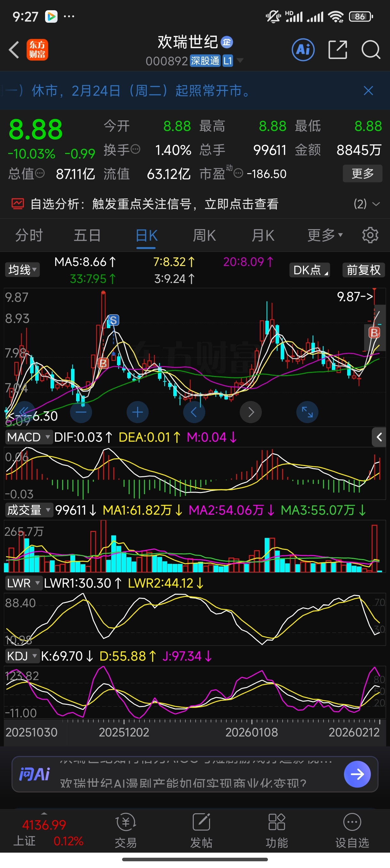The image size is (390, 868).
Task: Open the AI assistant round icon
Action: (x=303, y=50)
